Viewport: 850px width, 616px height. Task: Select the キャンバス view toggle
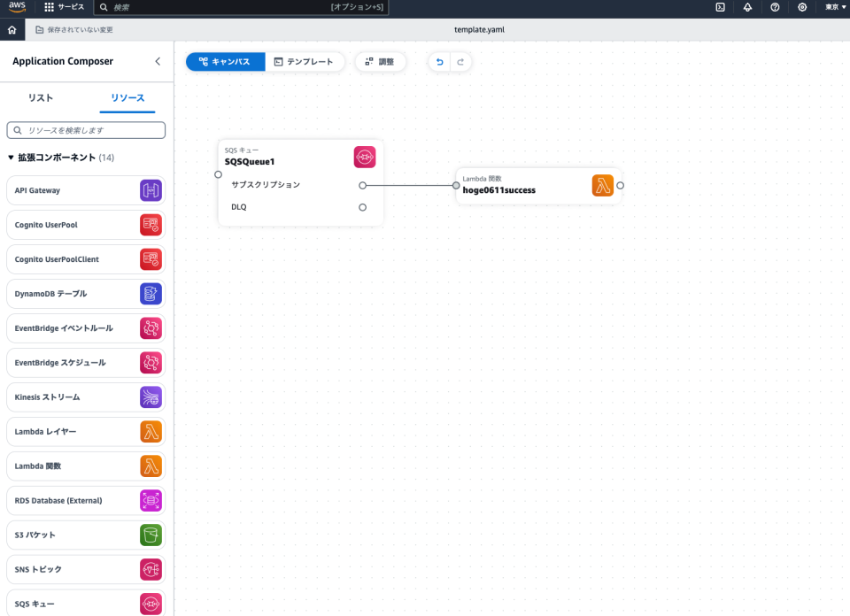pos(224,61)
